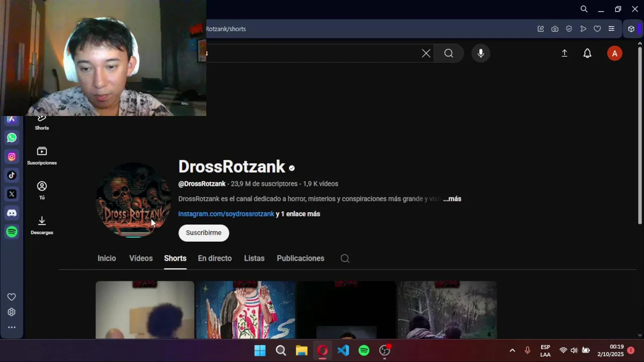Screen dimensions: 644x362
Task: Open the sidebar three-dots more menu
Action: coord(12,327)
